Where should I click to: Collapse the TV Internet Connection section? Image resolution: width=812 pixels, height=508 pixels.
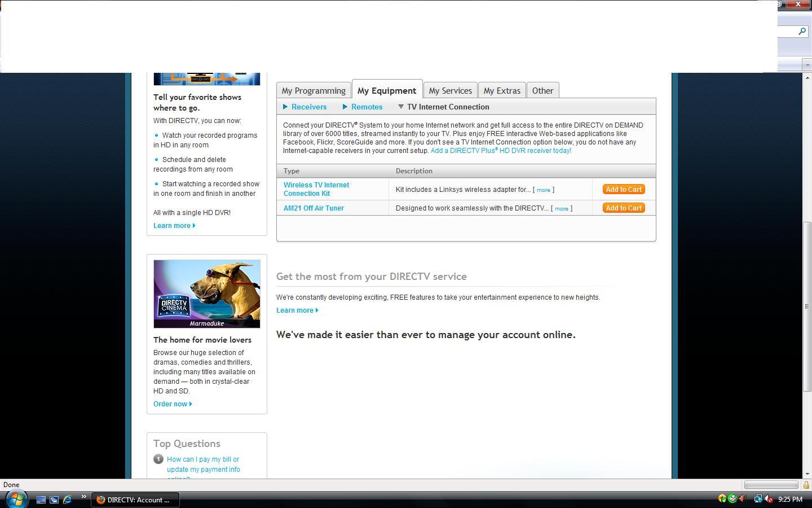pos(444,107)
